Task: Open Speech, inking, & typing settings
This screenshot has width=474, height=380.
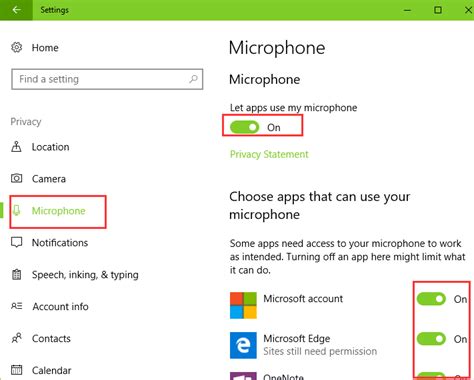Action: [x=85, y=275]
